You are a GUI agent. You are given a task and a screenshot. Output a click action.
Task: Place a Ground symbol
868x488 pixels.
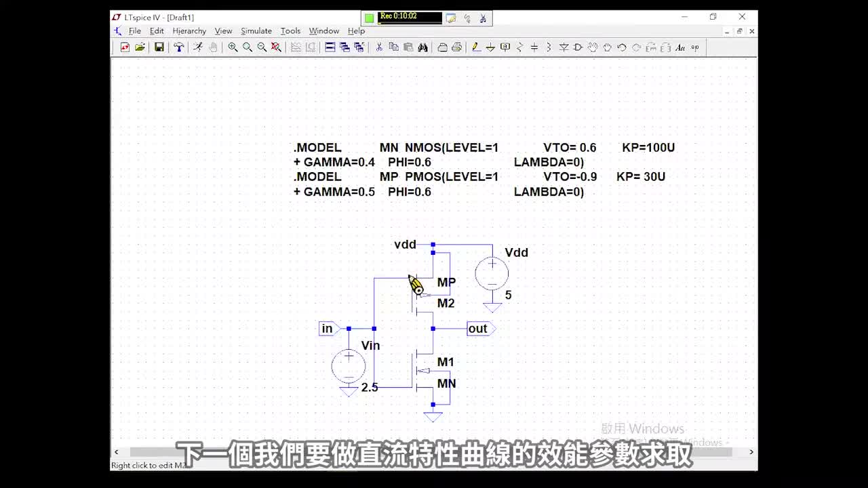490,47
